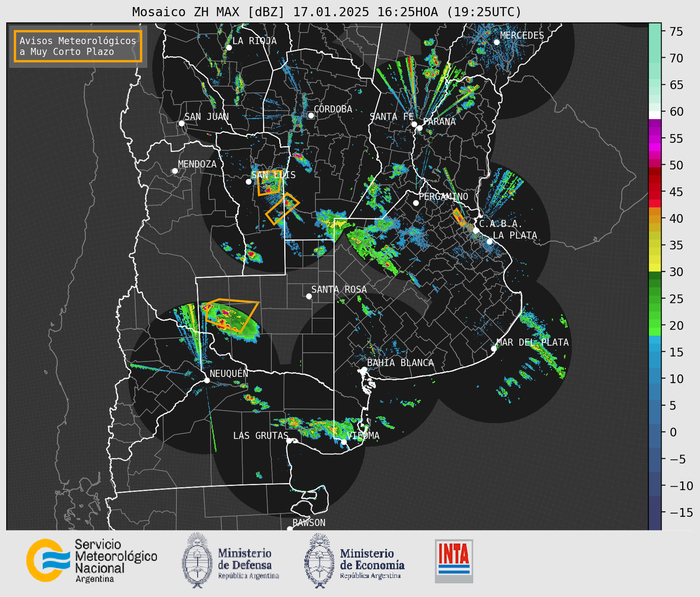
Task: Click the LA PLATA city label
Action: coord(515,235)
